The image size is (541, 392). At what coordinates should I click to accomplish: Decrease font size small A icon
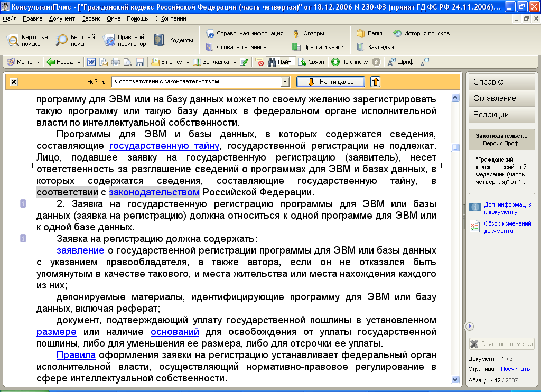pyautogui.click(x=425, y=62)
